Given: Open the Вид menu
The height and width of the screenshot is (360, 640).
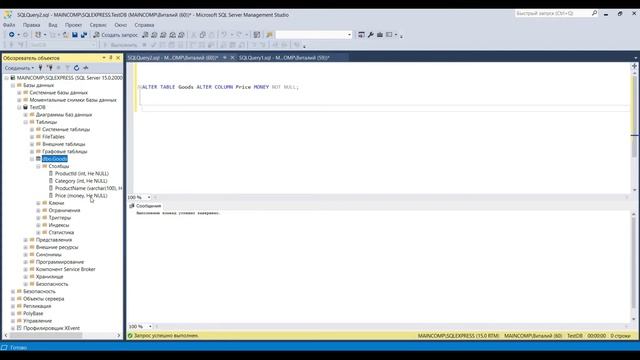Looking at the screenshot, I should click(53, 25).
